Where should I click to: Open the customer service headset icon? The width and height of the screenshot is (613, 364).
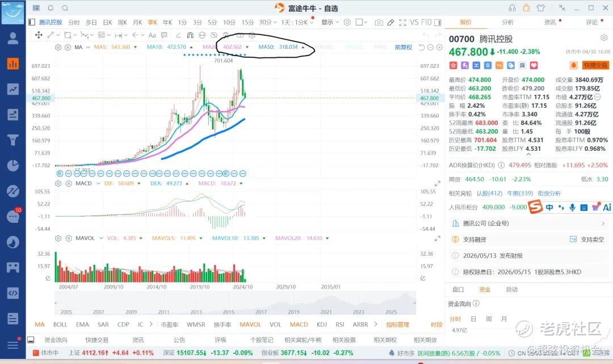pyautogui.click(x=512, y=8)
